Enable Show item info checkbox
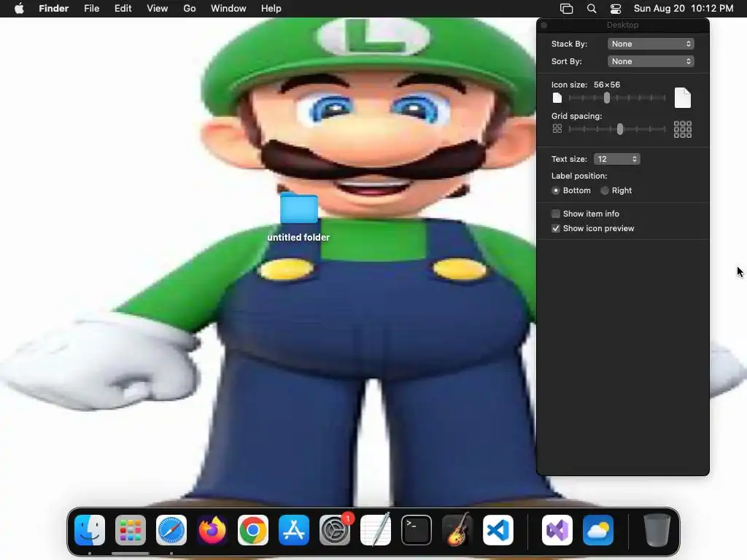The image size is (747, 560). coord(555,214)
